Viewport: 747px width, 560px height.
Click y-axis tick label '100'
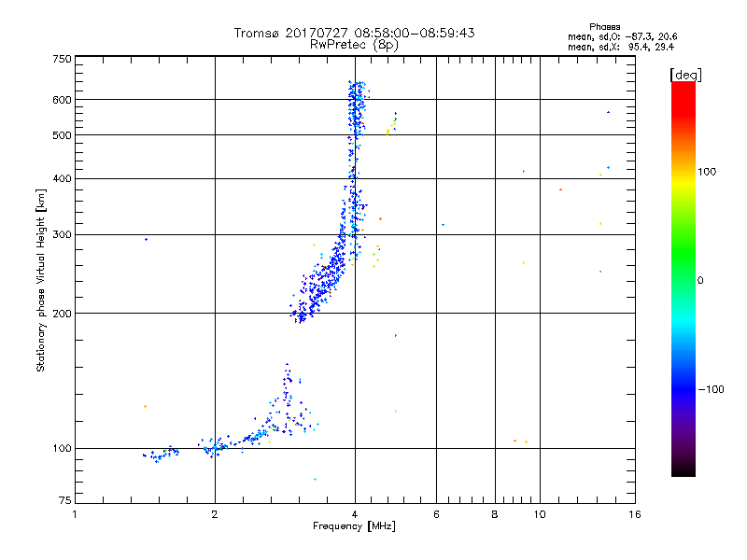pyautogui.click(x=62, y=449)
